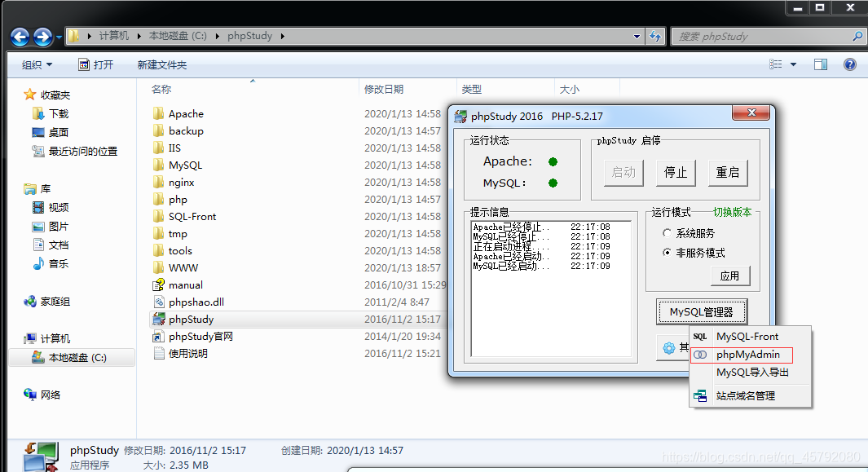The image size is (868, 472).
Task: Open the Explorer help question-mark icon
Action: [x=850, y=64]
